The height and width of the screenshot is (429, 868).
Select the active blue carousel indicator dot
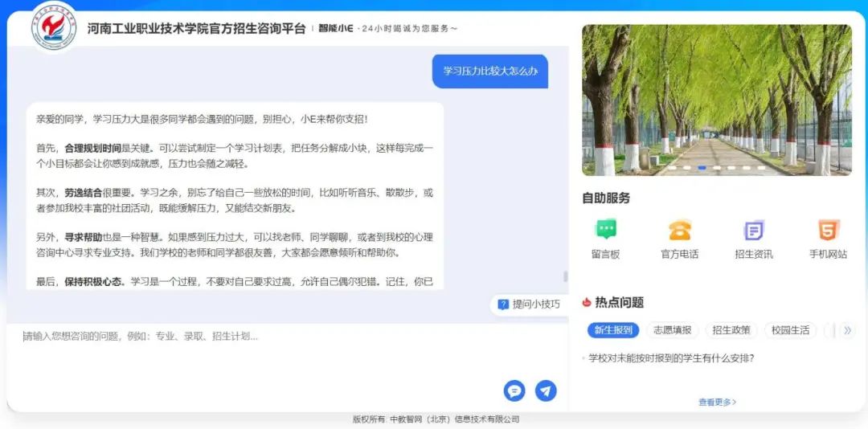click(702, 168)
